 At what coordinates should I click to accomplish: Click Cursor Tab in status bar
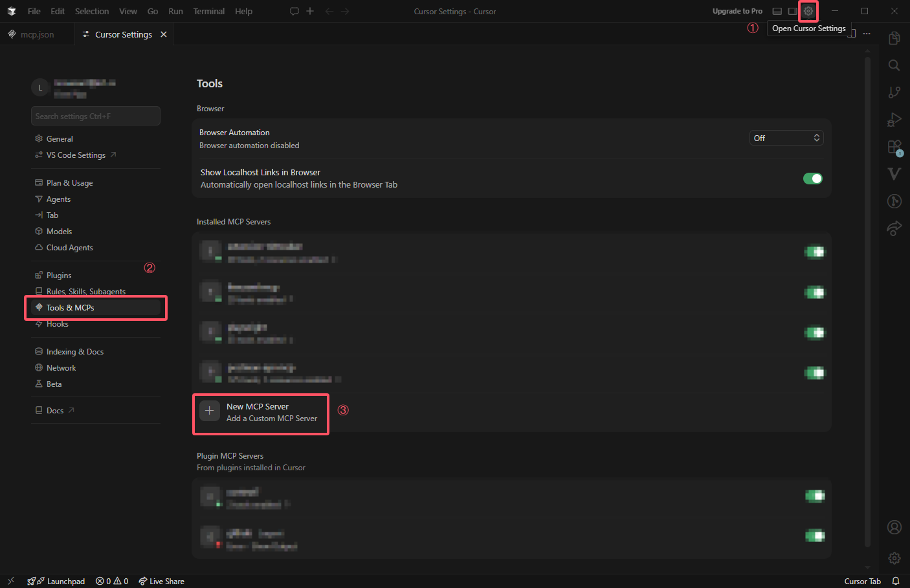[x=863, y=581]
